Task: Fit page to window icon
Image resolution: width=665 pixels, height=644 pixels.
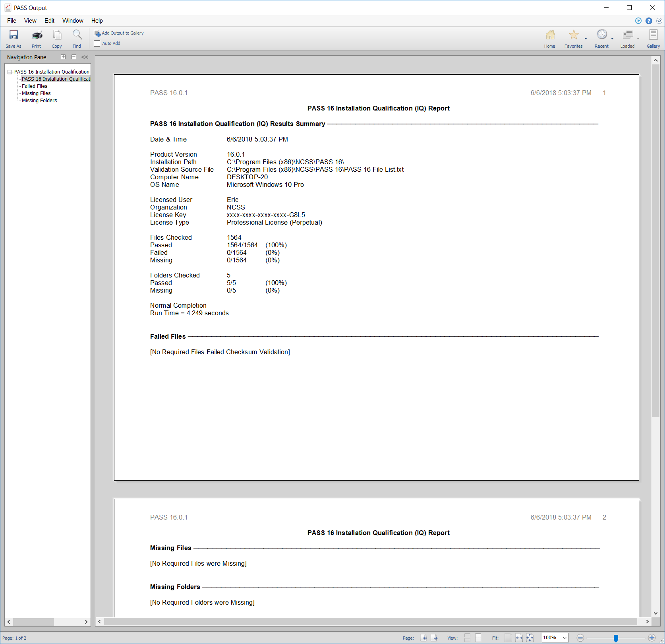Action: (x=530, y=638)
